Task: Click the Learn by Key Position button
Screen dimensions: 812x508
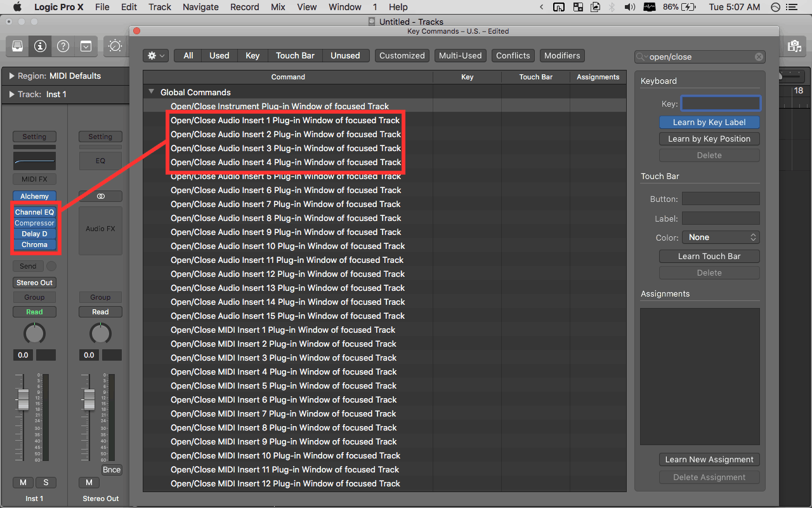Action: pos(709,139)
